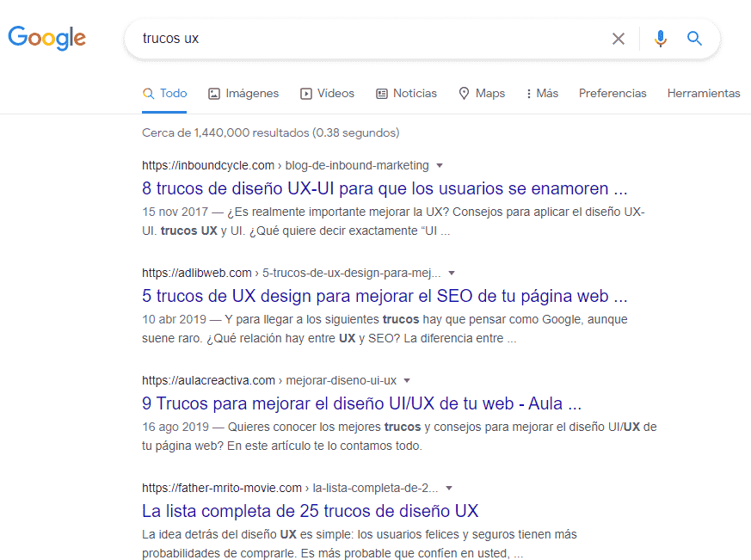Switch to the Imágenes tab
This screenshot has height=560, width=751.
click(x=243, y=94)
